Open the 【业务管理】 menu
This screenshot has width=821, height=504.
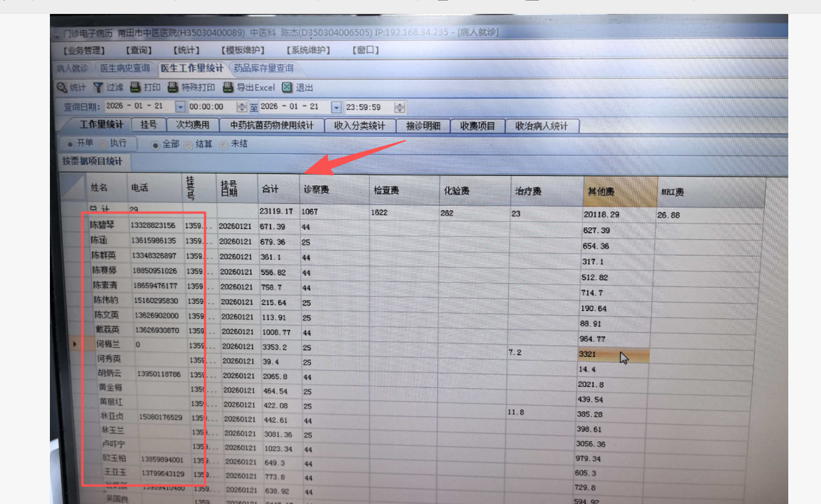pyautogui.click(x=84, y=50)
